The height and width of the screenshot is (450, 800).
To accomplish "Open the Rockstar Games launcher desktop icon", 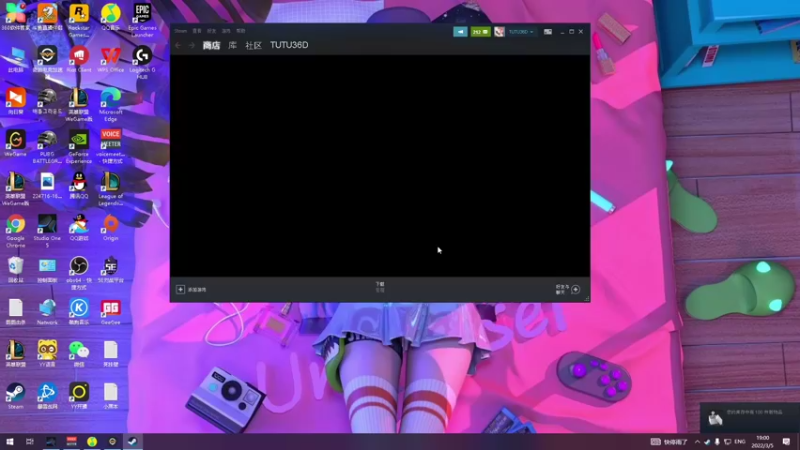I will coord(79,21).
